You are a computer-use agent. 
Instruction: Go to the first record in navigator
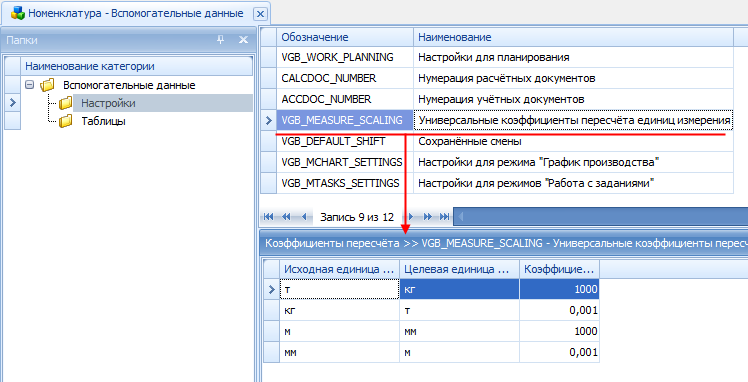[269, 217]
